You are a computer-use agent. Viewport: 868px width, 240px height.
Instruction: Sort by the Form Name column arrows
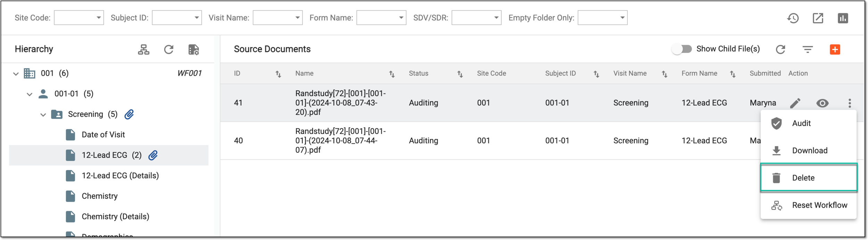coord(732,74)
